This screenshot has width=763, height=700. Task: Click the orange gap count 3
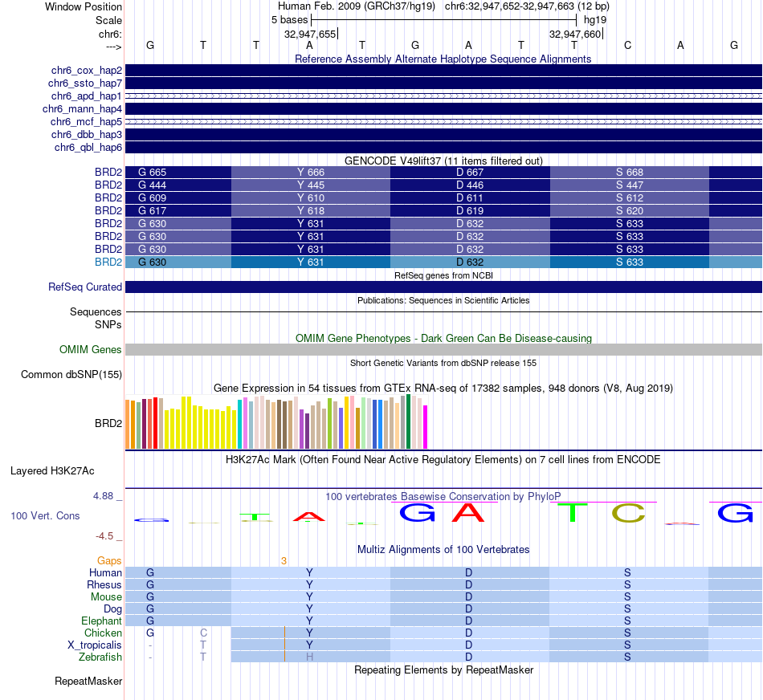coord(284,561)
